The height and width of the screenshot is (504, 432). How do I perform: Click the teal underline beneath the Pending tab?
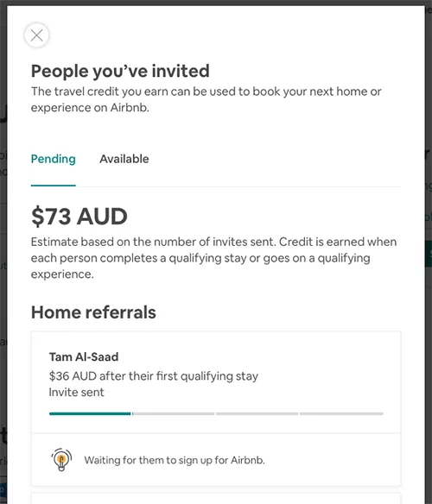point(53,186)
